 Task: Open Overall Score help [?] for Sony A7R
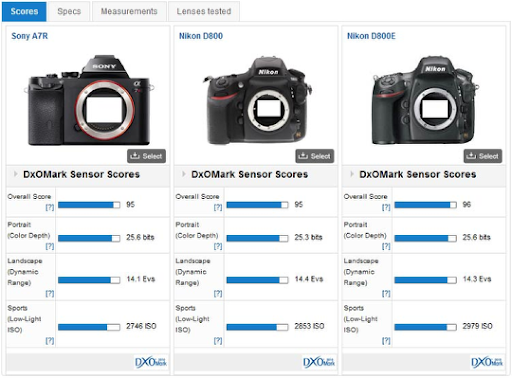coord(50,207)
